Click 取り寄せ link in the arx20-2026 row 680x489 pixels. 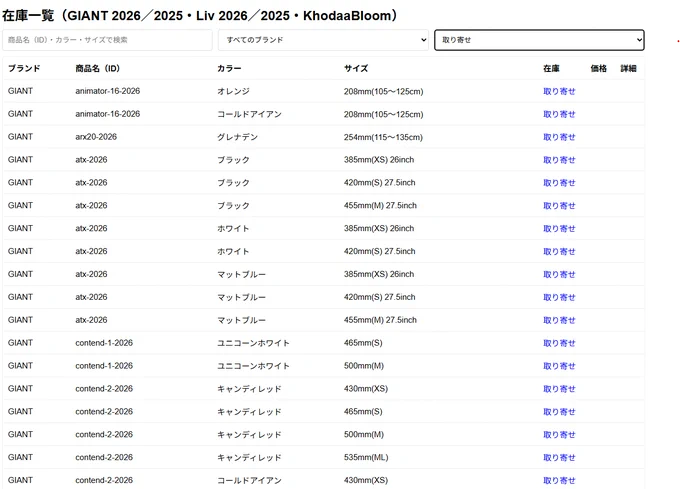tap(559, 137)
